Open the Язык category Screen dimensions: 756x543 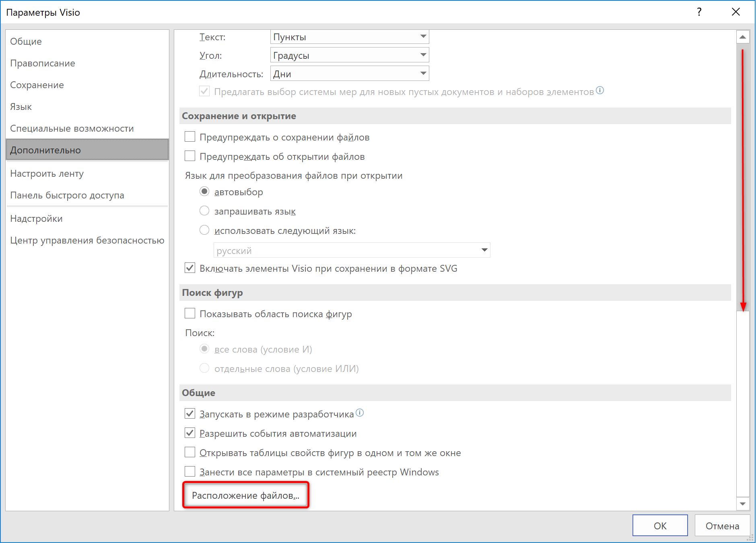[87, 107]
